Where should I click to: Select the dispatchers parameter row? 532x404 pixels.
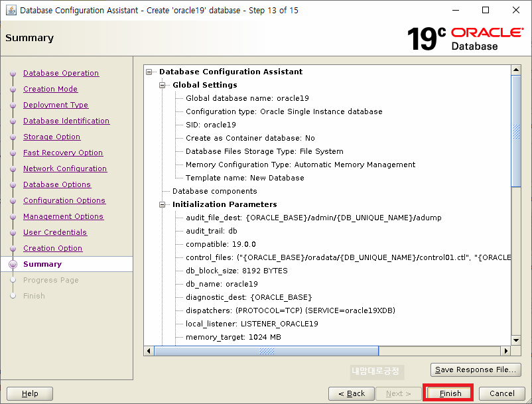291,310
